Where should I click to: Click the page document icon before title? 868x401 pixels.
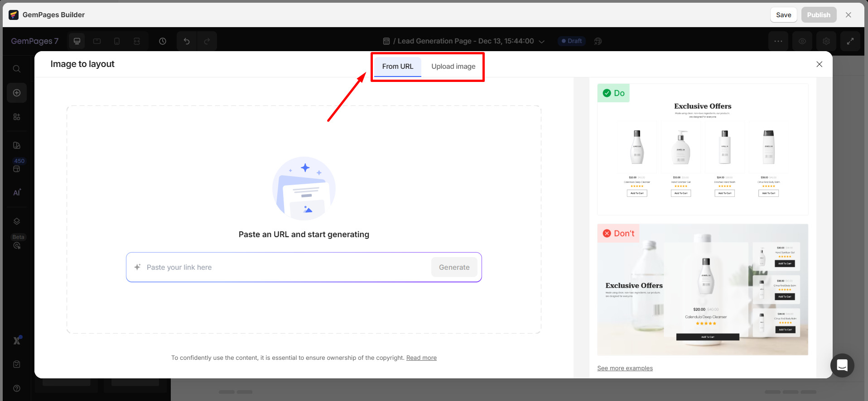click(x=386, y=41)
